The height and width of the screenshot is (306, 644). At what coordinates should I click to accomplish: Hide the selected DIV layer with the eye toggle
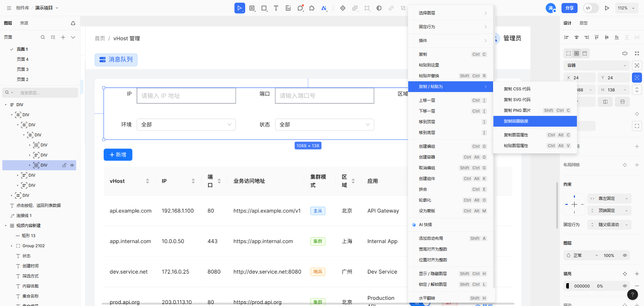click(x=72, y=165)
